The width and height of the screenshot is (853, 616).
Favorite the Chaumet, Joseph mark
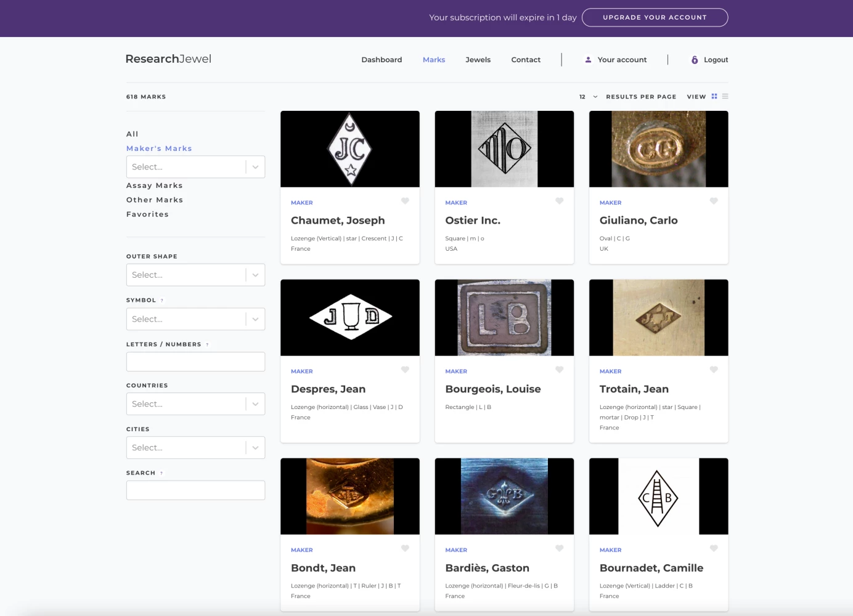coord(405,201)
